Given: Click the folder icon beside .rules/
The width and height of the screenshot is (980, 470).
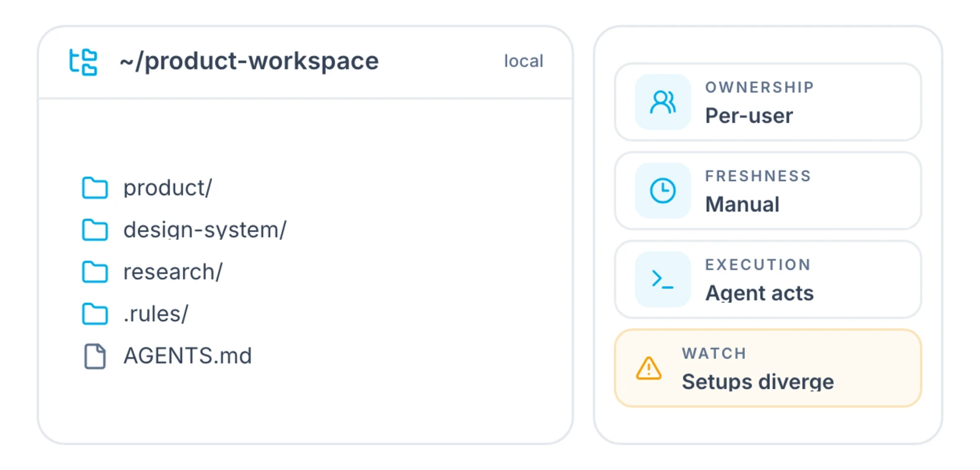Looking at the screenshot, I should [95, 314].
